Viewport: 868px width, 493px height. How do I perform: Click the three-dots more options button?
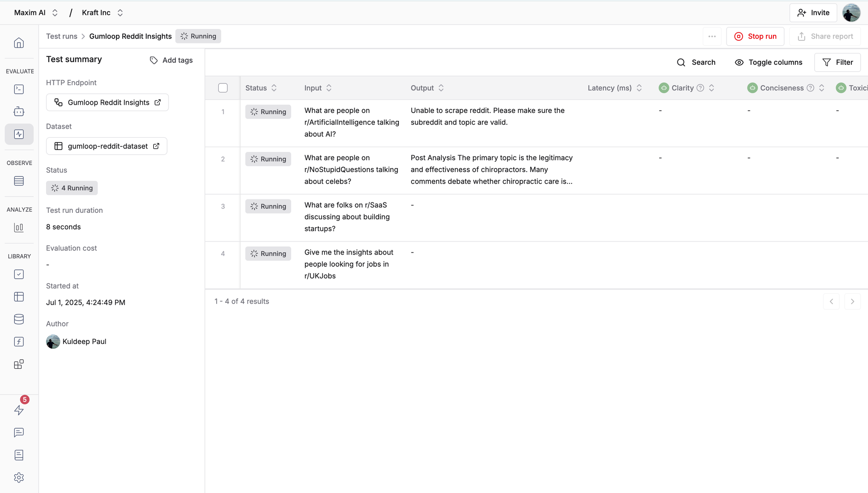point(712,36)
